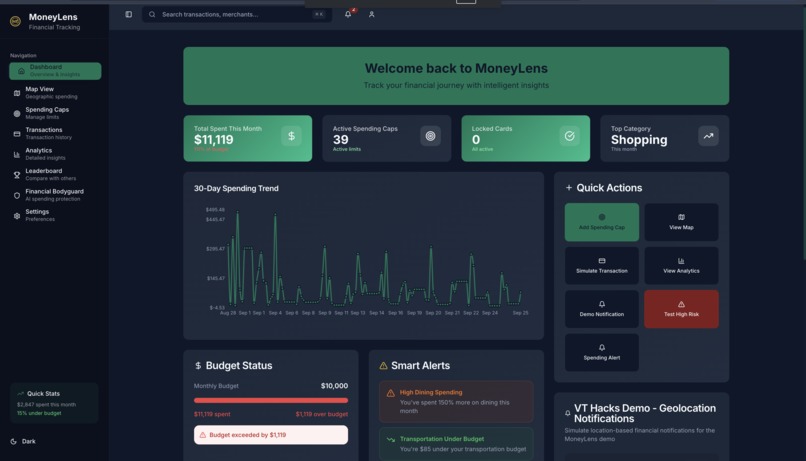This screenshot has height=461, width=806.
Task: Click the Locked Cards summary card
Action: (x=525, y=138)
